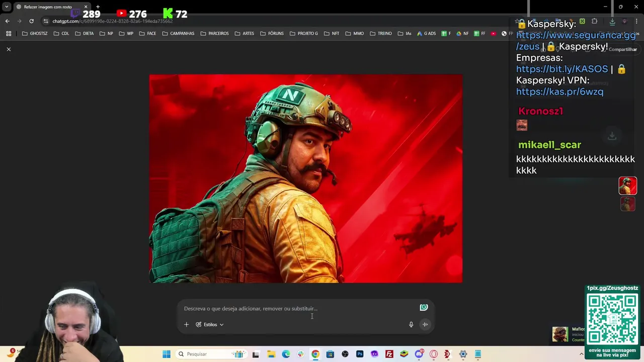Screen dimensions: 644x362
Task: Open the FACE bookmarks folder
Action: 147,34
